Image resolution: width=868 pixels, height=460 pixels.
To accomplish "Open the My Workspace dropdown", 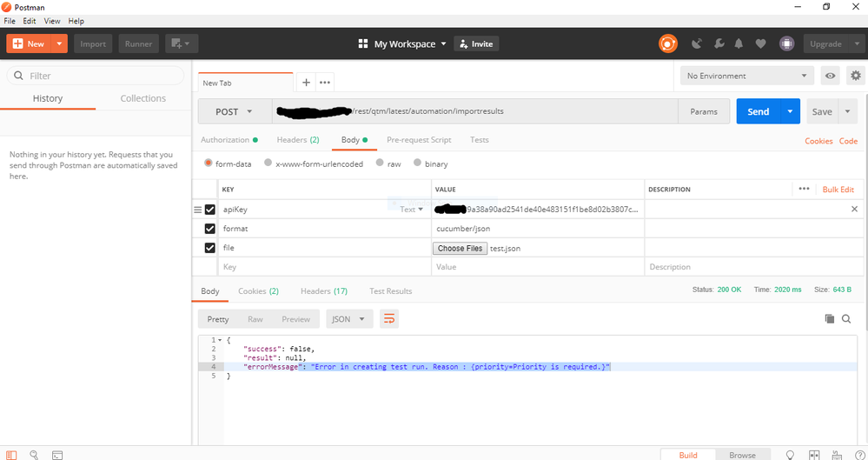I will click(410, 43).
